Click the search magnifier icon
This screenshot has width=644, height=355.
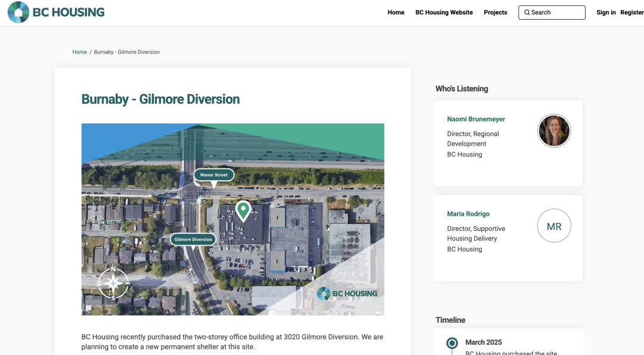pos(527,13)
